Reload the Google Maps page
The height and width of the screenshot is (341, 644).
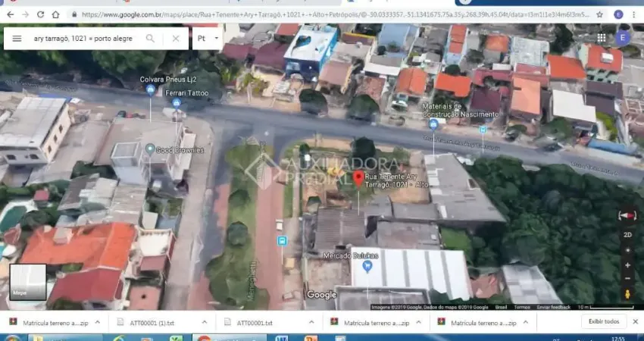tap(40, 15)
